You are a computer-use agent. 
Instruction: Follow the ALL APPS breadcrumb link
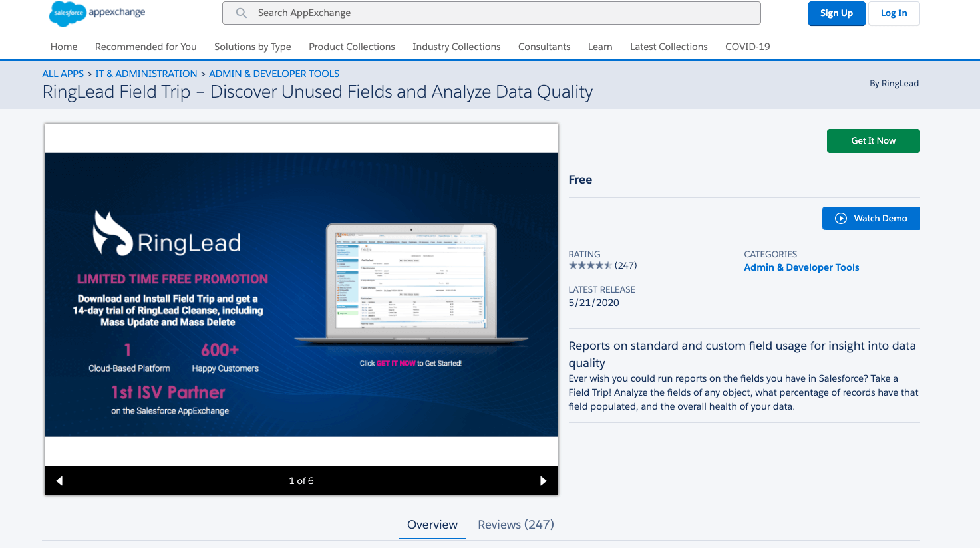point(63,74)
